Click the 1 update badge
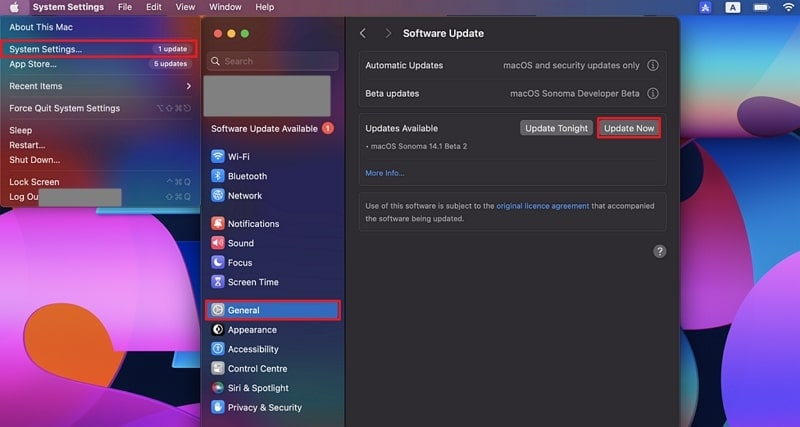The width and height of the screenshot is (800, 427). (x=172, y=49)
